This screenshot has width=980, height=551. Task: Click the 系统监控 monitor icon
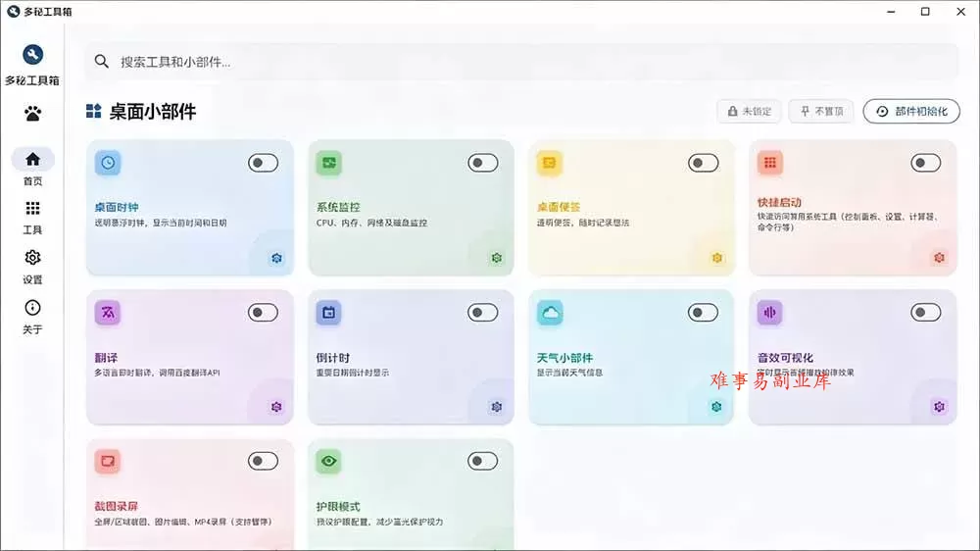328,163
